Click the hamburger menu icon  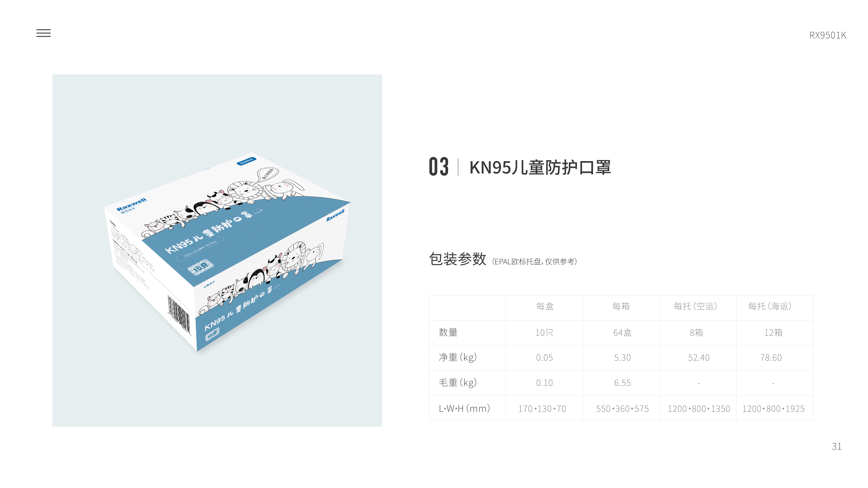44,33
